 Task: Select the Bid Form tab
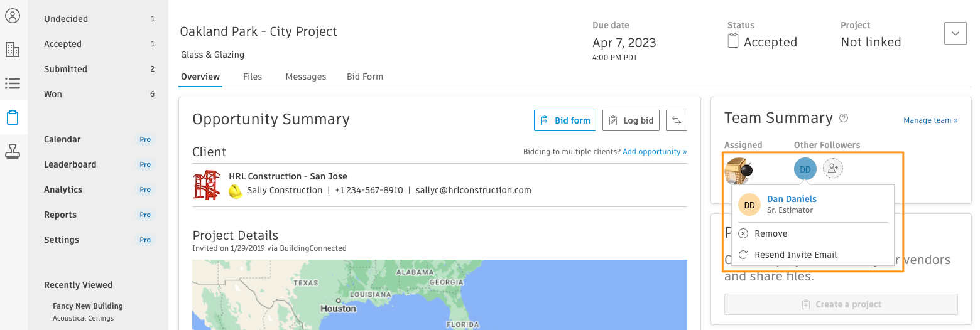(x=365, y=77)
